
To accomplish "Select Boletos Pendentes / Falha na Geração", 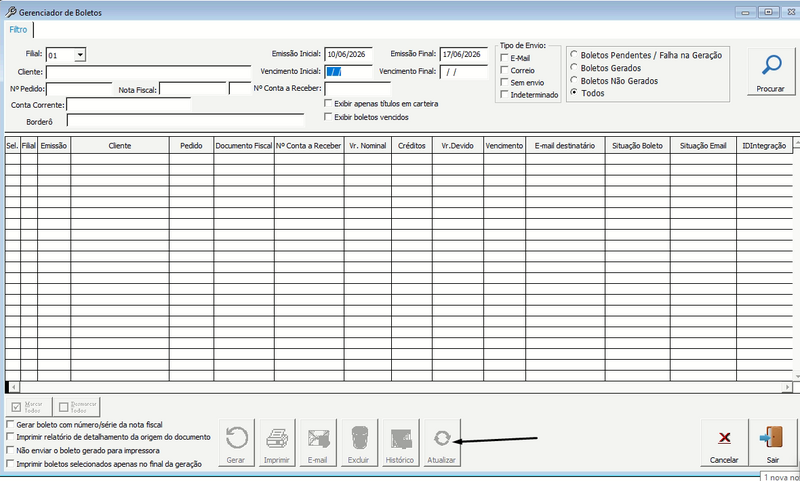I will 574,55.
